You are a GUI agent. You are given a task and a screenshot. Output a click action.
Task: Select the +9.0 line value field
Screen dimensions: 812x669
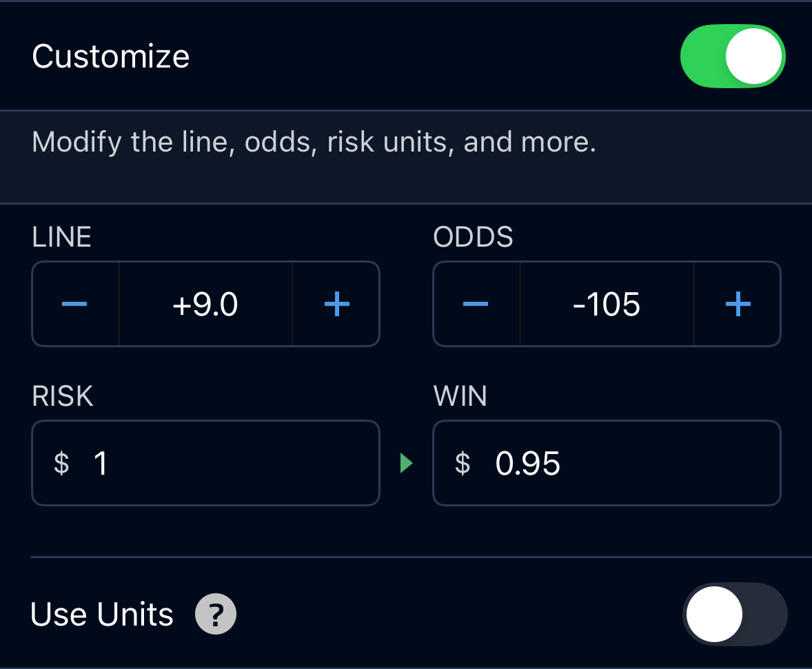tap(205, 304)
